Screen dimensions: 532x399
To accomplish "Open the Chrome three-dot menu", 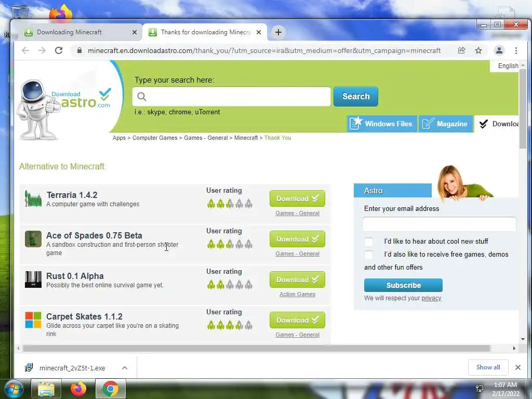I will click(x=516, y=50).
